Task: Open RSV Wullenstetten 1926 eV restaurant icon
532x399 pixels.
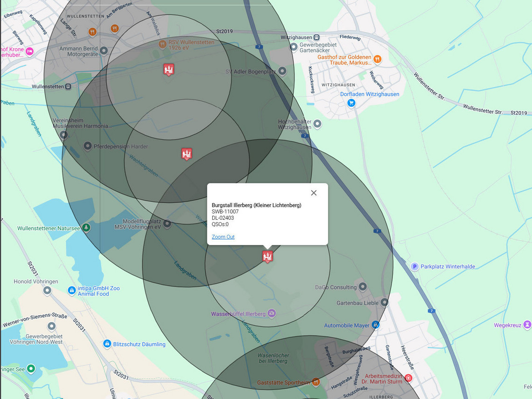Action: click(x=162, y=44)
